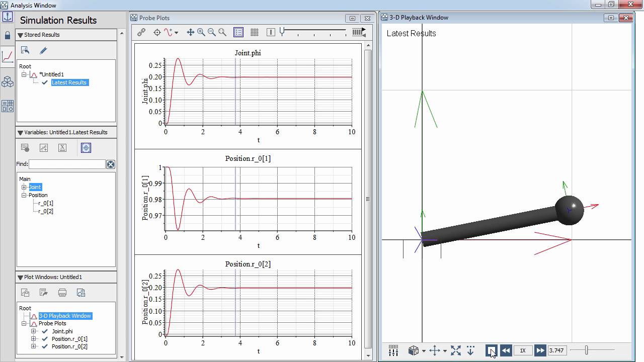
Task: Open the lock tab in left sidebar
Action: 7,36
